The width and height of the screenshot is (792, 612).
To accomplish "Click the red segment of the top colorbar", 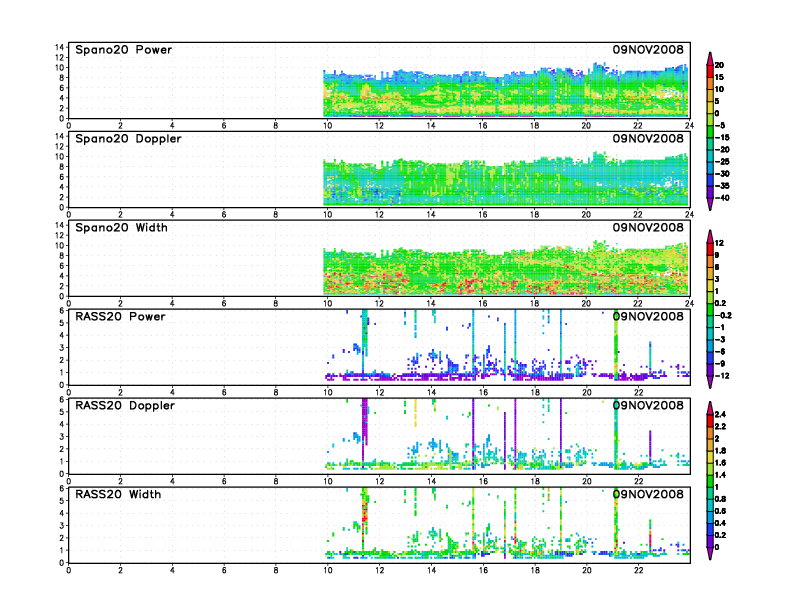I will click(710, 71).
